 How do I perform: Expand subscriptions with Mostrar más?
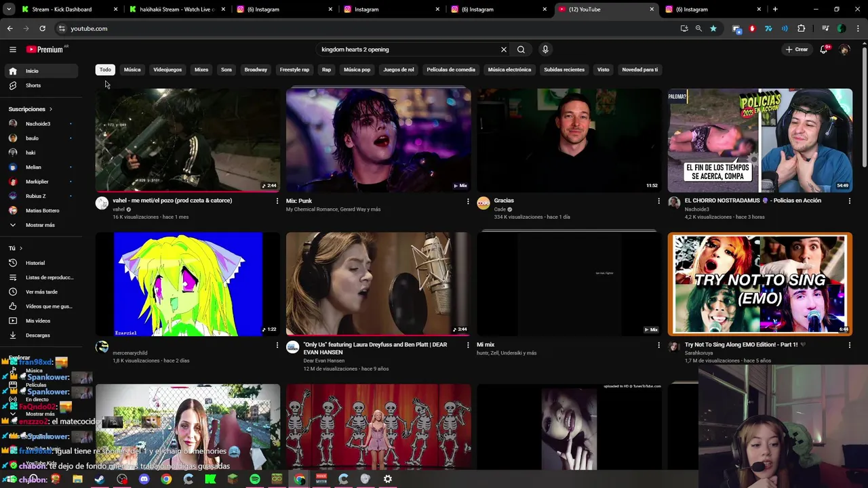click(x=41, y=225)
